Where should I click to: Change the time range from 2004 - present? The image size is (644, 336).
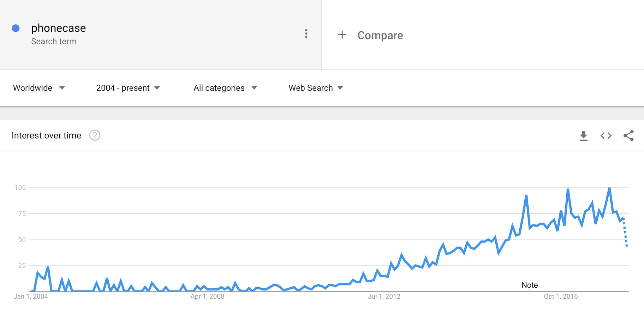(128, 88)
